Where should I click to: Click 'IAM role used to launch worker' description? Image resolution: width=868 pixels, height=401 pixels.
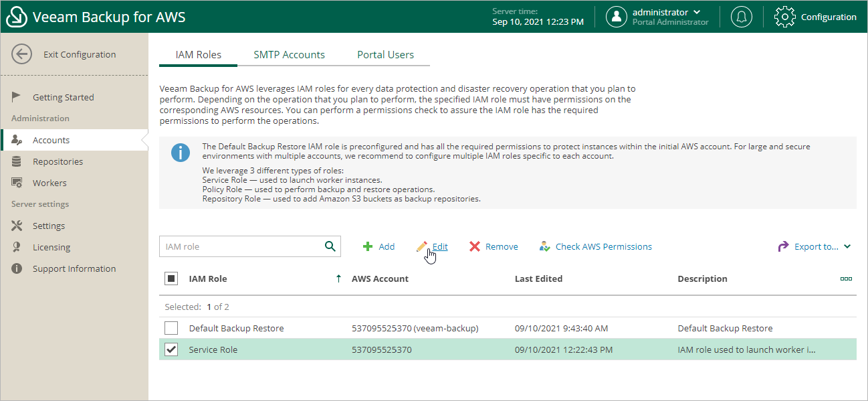pyautogui.click(x=747, y=349)
